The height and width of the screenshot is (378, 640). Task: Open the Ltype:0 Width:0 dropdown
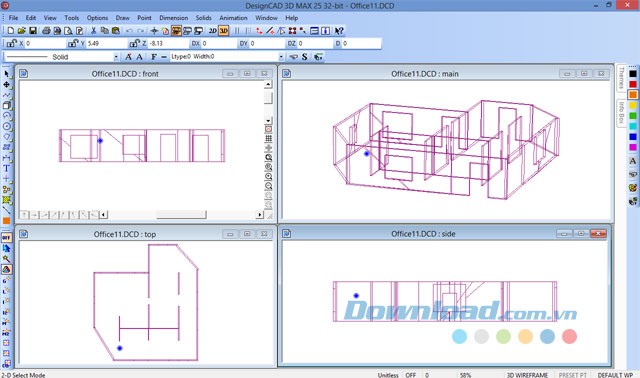pyautogui.click(x=281, y=57)
